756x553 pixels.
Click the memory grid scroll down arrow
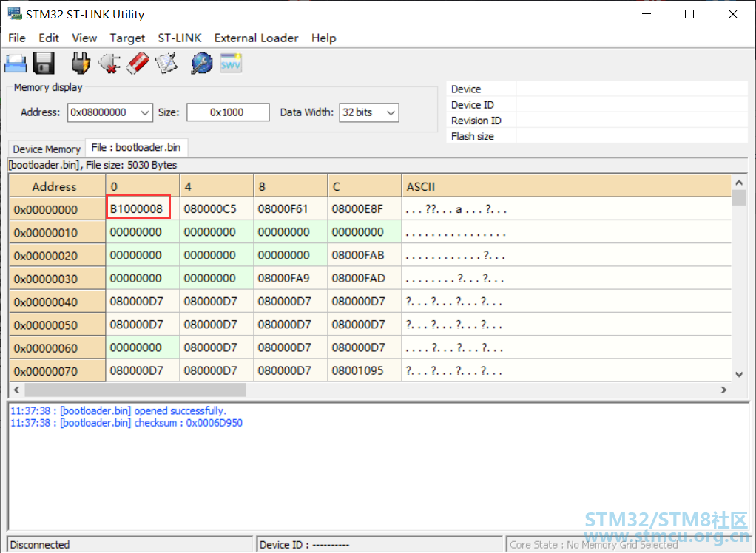[739, 374]
